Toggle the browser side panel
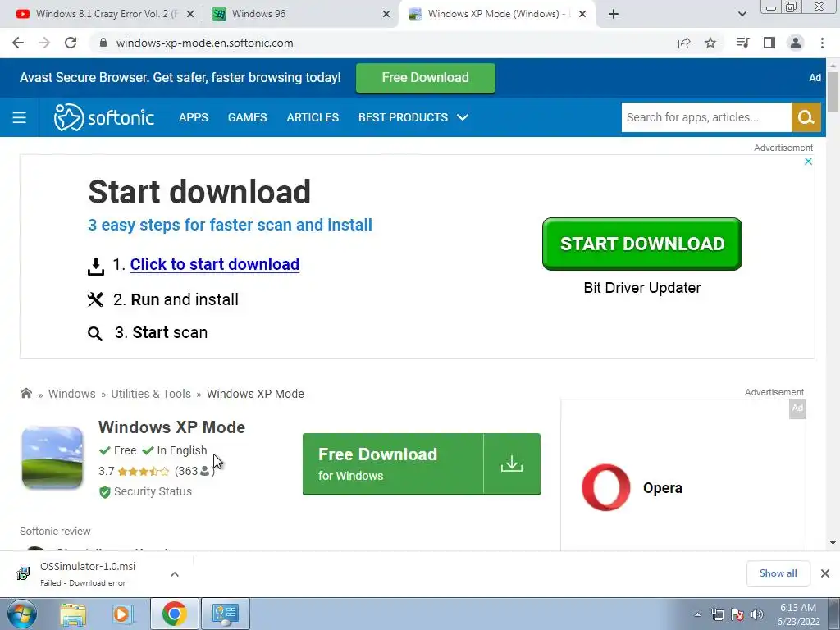The width and height of the screenshot is (840, 630). tap(769, 43)
